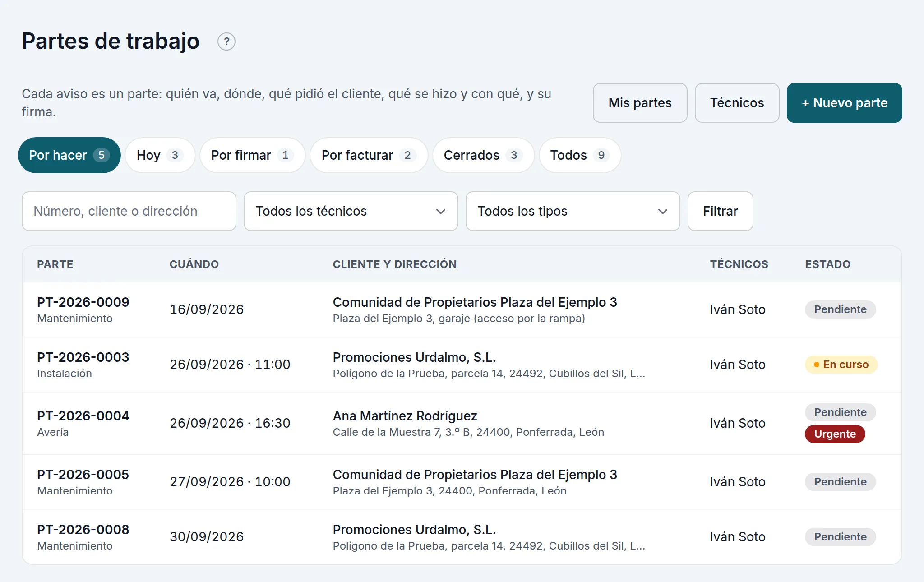Click the Pendiente badge in PT-2026-0009 row
Viewport: 924px width, 582px height.
840,309
